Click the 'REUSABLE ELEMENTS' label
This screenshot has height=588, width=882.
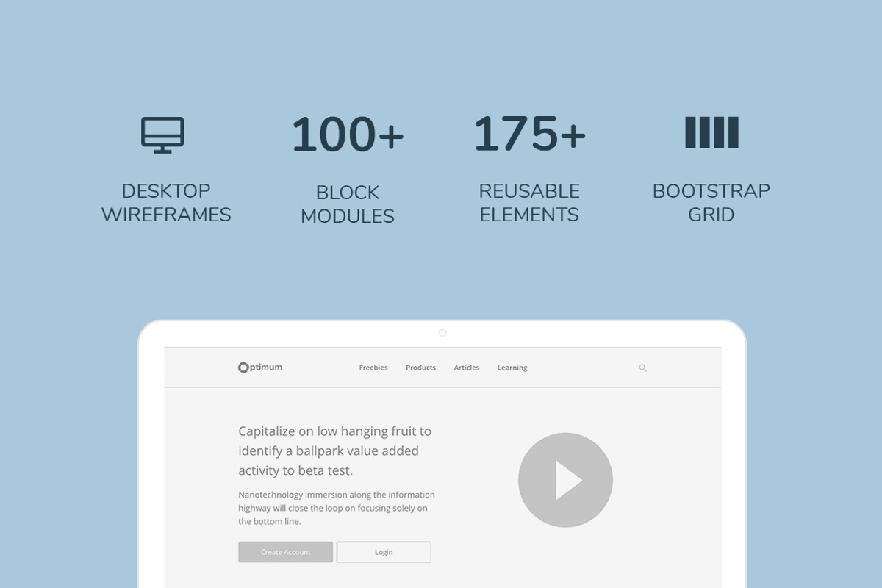[529, 203]
